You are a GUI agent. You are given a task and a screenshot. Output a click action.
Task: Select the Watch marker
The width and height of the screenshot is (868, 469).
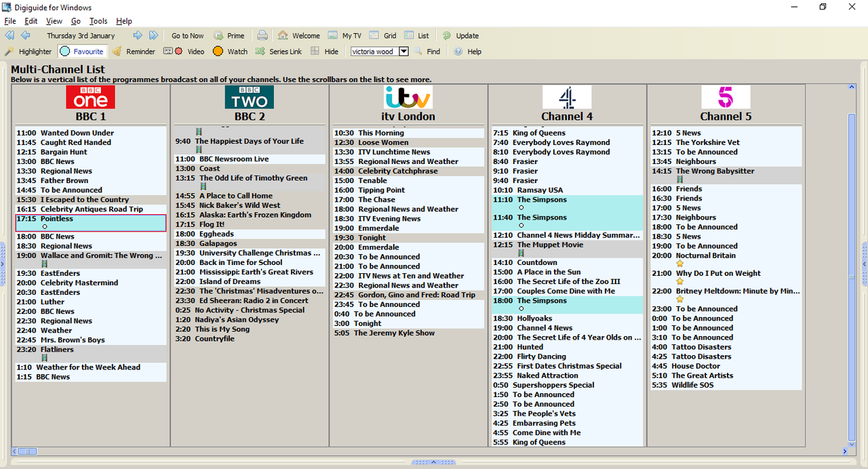[x=230, y=52]
